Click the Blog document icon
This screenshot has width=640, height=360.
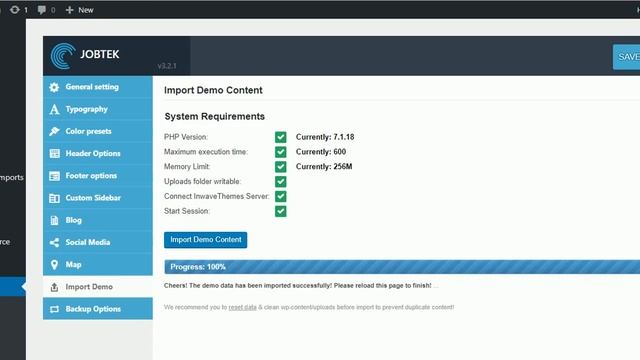(x=54, y=220)
